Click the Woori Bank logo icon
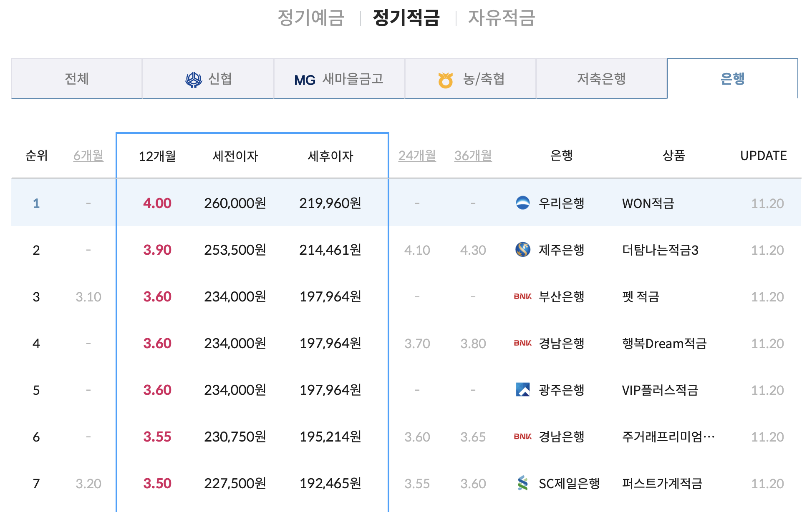 522,203
